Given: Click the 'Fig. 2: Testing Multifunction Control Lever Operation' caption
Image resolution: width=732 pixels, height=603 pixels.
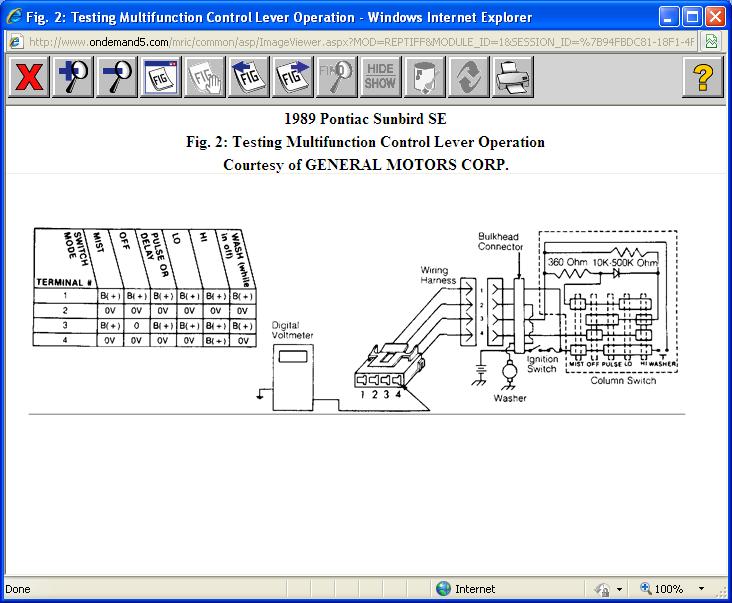Looking at the screenshot, I should (366, 142).
